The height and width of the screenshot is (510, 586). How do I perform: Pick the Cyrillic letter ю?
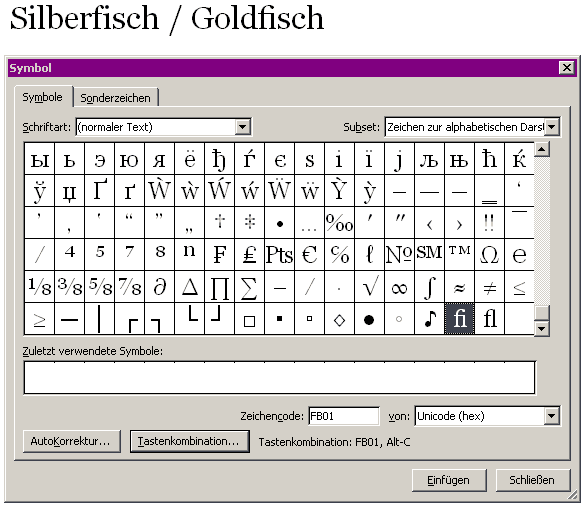pos(129,159)
